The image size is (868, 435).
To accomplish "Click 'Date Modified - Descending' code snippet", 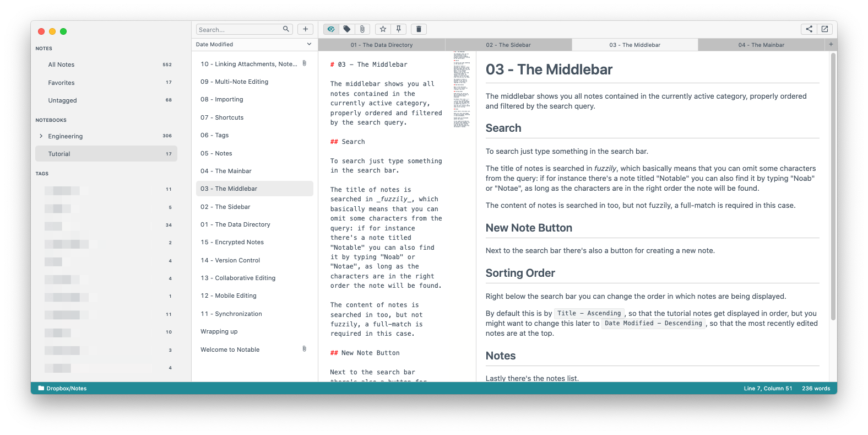I will pos(653,323).
